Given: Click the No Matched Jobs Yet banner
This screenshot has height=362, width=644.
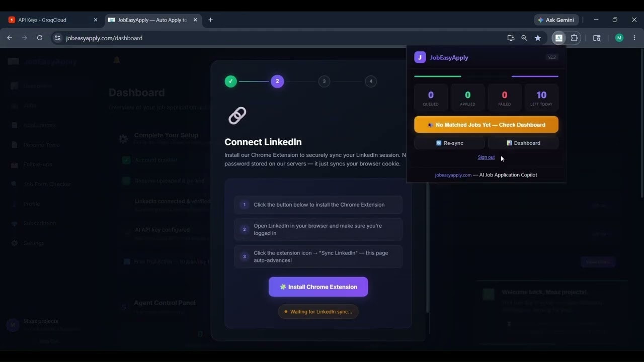Looking at the screenshot, I should point(486,125).
